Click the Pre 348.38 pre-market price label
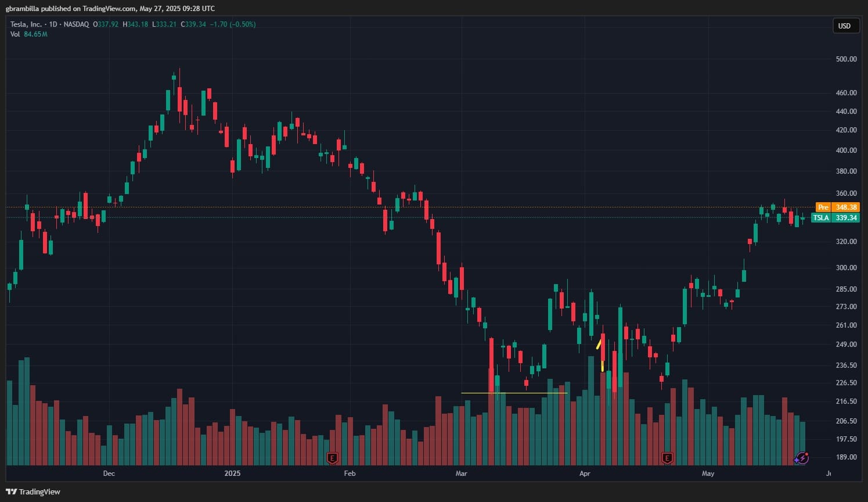Screen dimensions: 868x502 pos(837,207)
